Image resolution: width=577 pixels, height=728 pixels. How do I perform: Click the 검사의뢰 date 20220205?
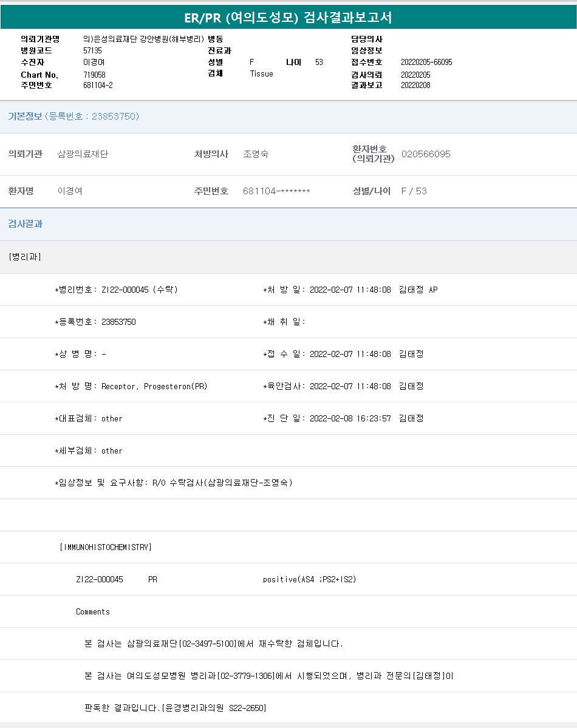(415, 75)
